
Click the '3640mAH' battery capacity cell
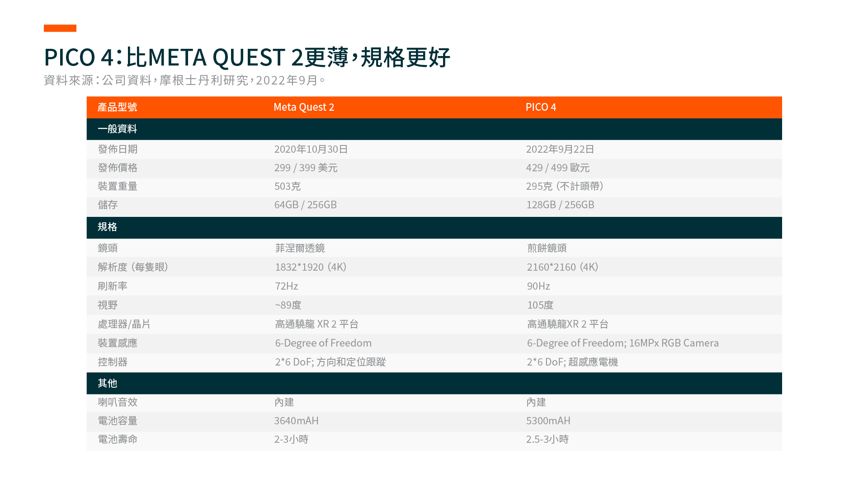296,421
